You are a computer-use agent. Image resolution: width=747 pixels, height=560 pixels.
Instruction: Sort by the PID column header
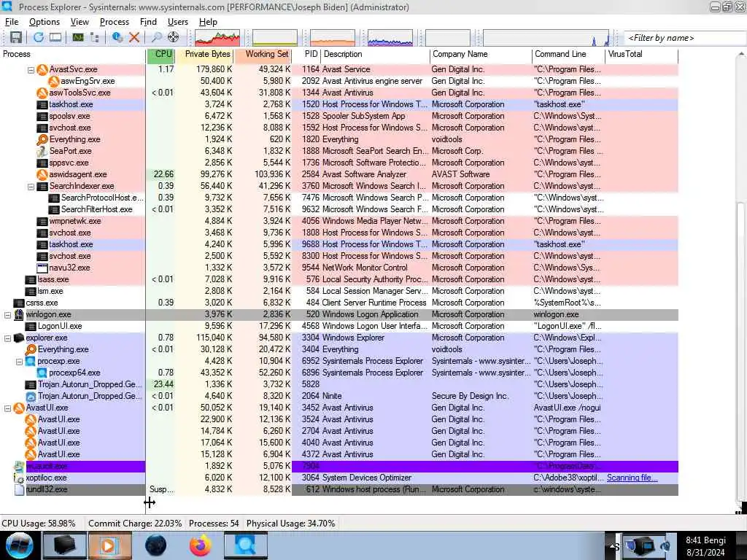(x=306, y=54)
